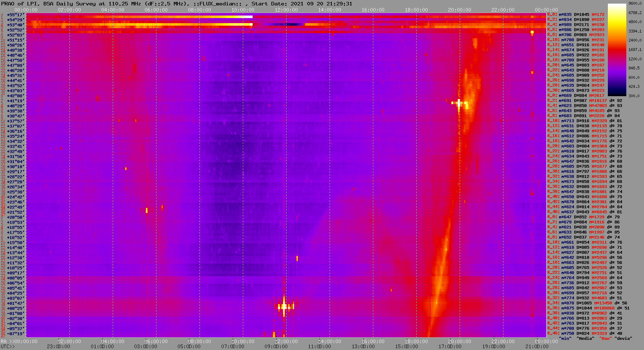This screenshot has height=350, width=644.
Task: Click the stats row containing M=10137
Action: pos(585,101)
